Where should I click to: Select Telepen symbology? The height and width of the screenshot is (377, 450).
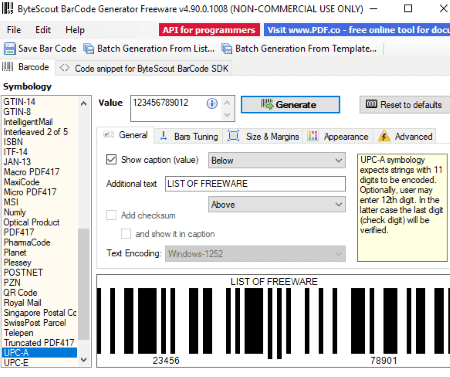[x=39, y=333]
